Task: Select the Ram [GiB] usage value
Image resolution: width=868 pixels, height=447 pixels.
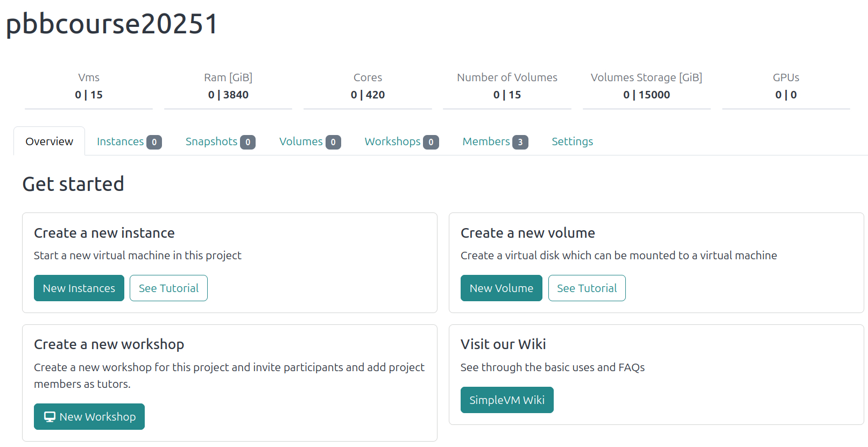Action: coord(228,95)
